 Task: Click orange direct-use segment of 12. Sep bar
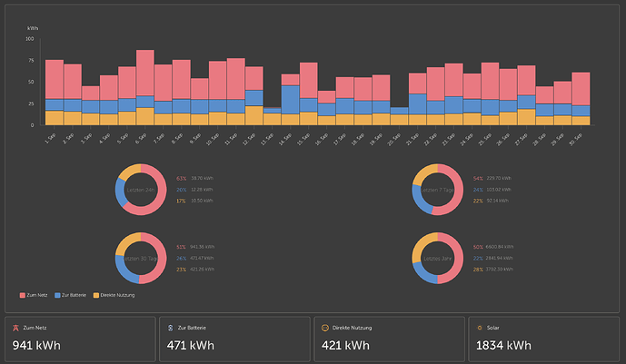[253, 115]
